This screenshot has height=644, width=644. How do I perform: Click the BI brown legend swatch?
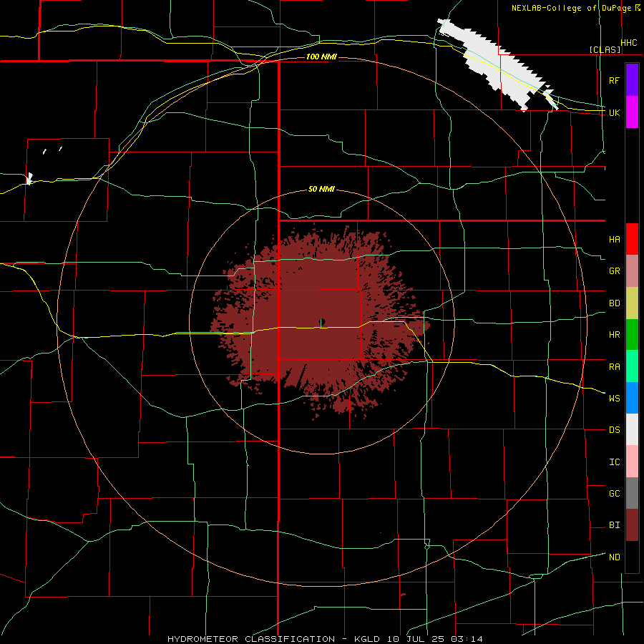pyautogui.click(x=632, y=525)
